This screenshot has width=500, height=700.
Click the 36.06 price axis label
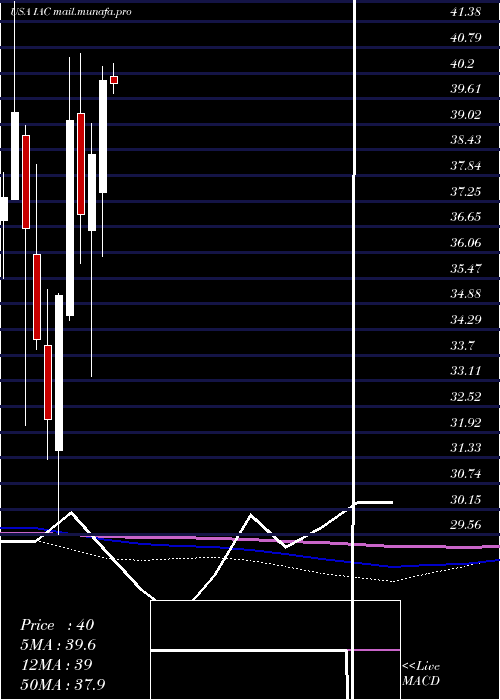click(466, 243)
